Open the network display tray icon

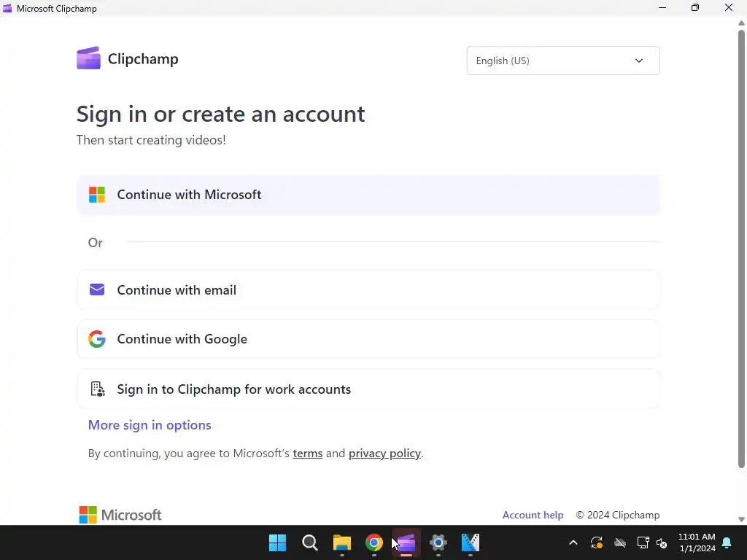click(x=643, y=542)
